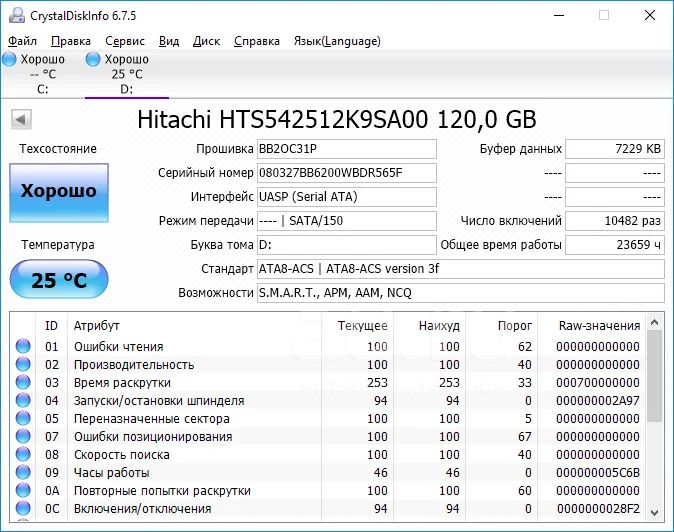The image size is (674, 532).
Task: Click the power-on count field 10482 раз
Action: point(615,221)
